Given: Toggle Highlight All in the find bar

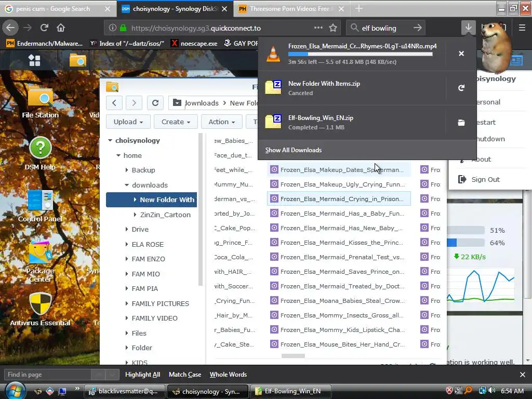Looking at the screenshot, I should [x=142, y=375].
